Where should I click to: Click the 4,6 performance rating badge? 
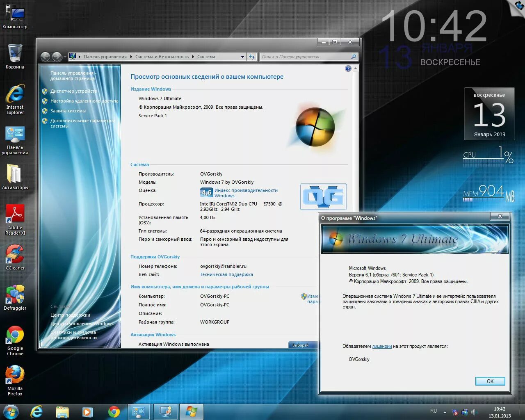[206, 192]
